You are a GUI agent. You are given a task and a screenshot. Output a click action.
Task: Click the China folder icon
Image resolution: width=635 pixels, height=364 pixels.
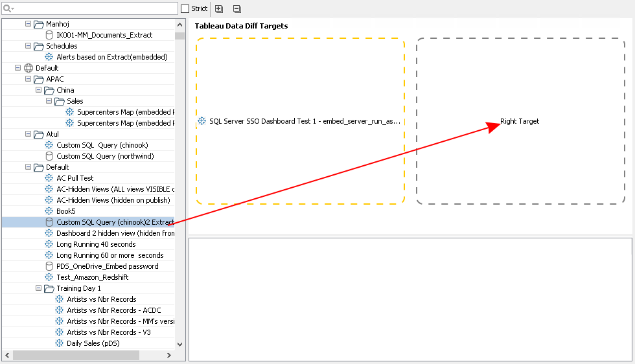point(49,90)
